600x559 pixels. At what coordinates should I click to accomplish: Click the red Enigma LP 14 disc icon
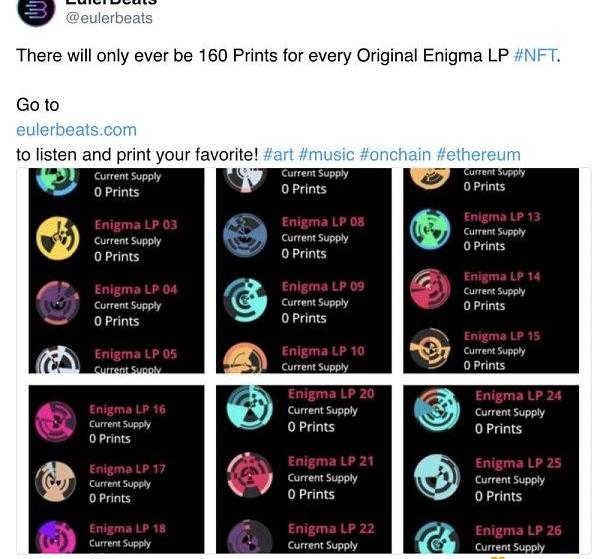(432, 290)
